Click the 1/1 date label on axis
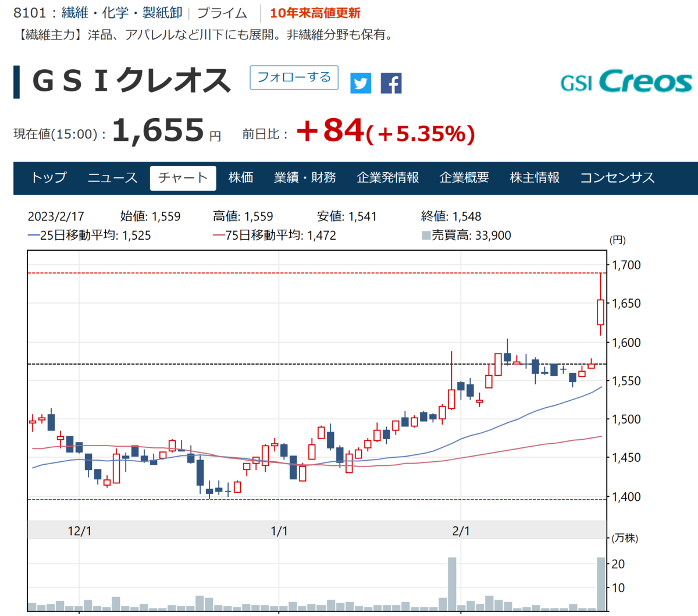Screen dimensions: 698x616 [279, 531]
